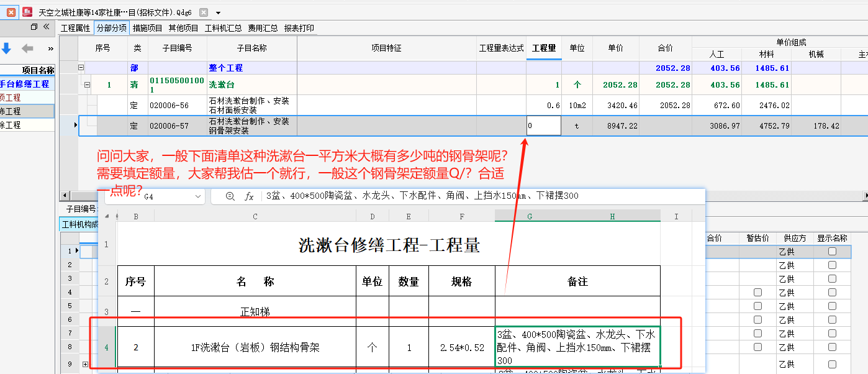
Task: Open the G4 name box dropdown
Action: pyautogui.click(x=198, y=196)
